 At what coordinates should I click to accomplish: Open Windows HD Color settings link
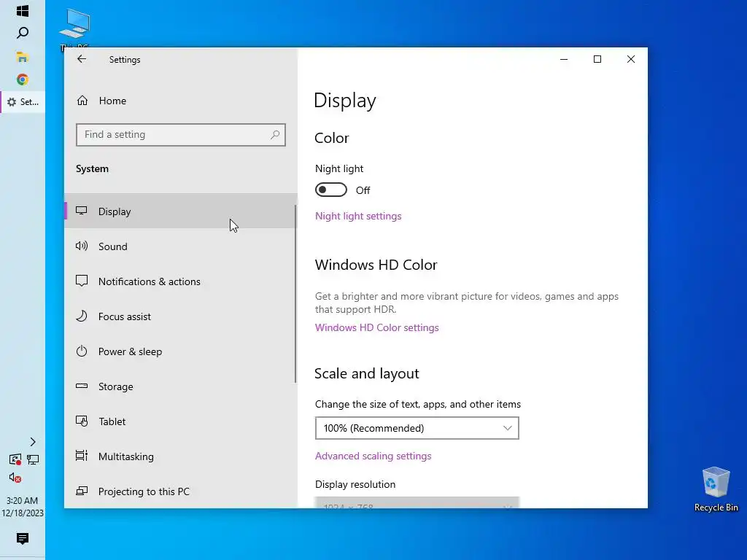(x=377, y=327)
